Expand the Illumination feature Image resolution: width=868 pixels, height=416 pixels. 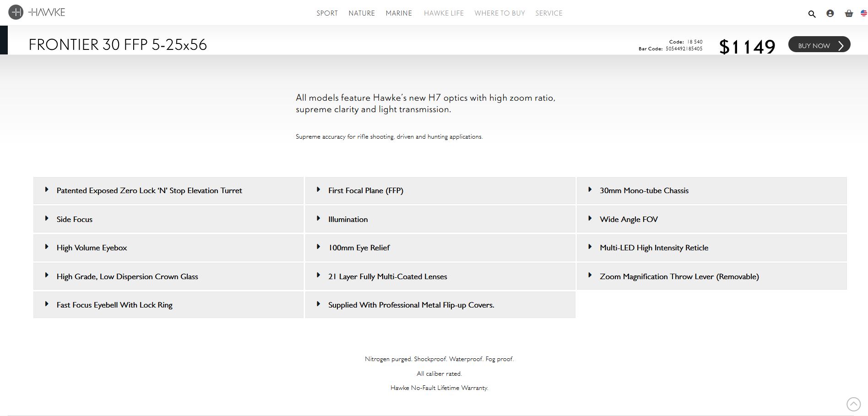tap(440, 219)
